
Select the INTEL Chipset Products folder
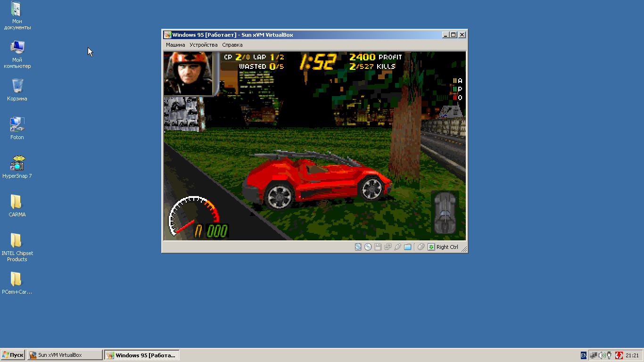point(17,247)
